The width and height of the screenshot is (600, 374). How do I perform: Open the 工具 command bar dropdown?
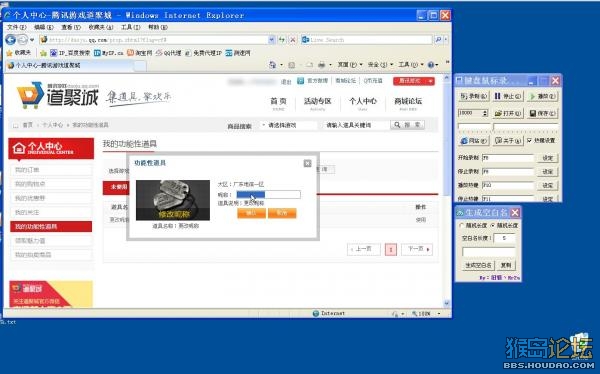click(411, 65)
